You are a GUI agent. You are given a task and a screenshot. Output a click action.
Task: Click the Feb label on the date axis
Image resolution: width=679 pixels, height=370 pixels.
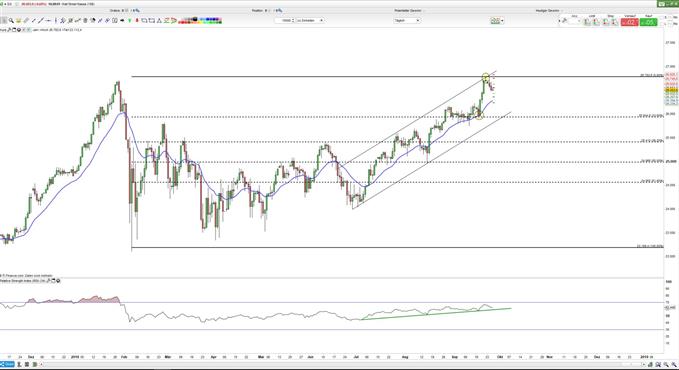124,357
